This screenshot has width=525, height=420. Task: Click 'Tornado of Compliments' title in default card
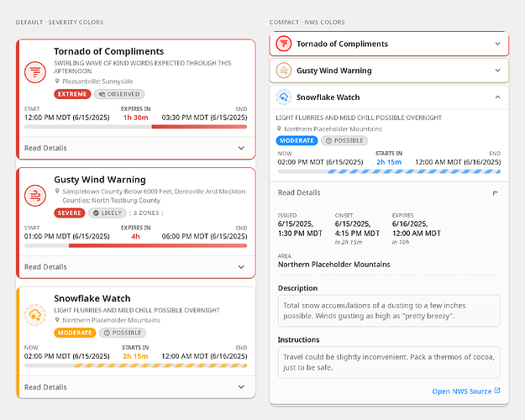pos(109,51)
